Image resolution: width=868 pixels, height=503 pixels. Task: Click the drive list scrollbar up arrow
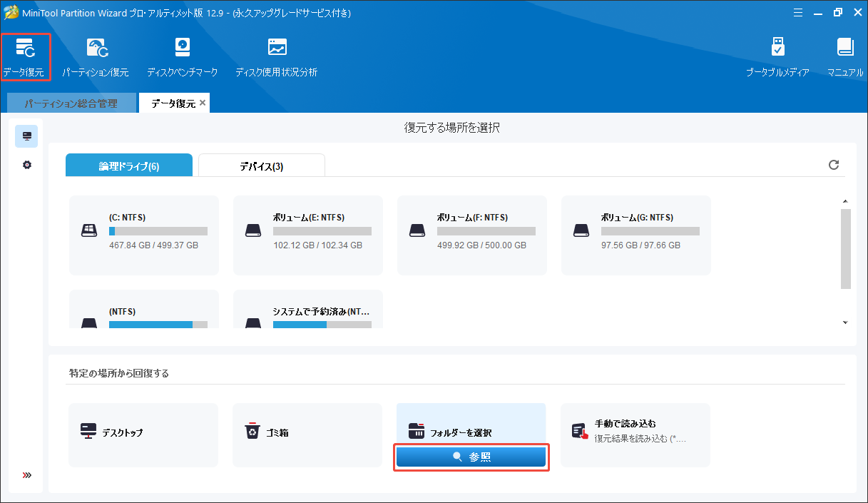(845, 202)
